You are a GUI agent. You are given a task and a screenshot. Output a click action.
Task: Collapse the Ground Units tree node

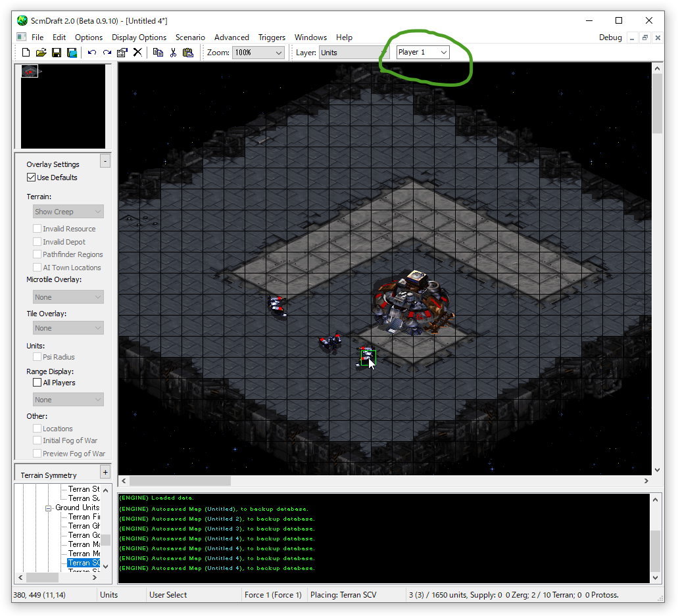(x=49, y=508)
